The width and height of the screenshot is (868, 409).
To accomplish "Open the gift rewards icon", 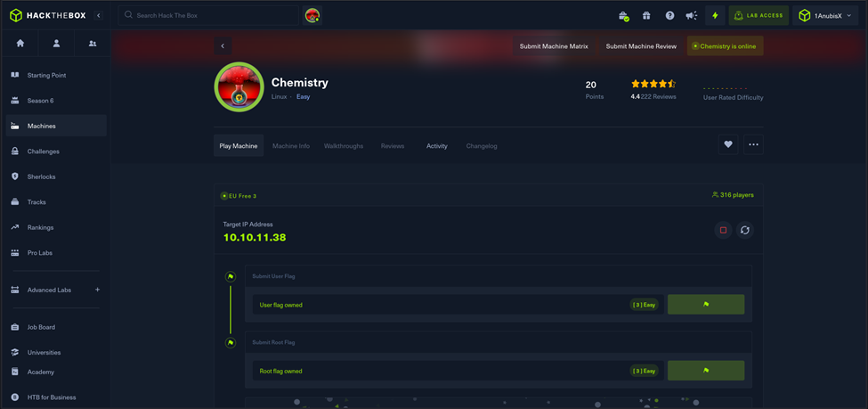I will [646, 15].
